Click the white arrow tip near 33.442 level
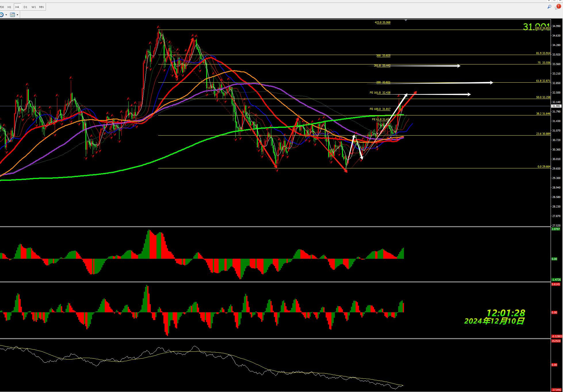This screenshot has height=392, width=563. click(x=459, y=66)
